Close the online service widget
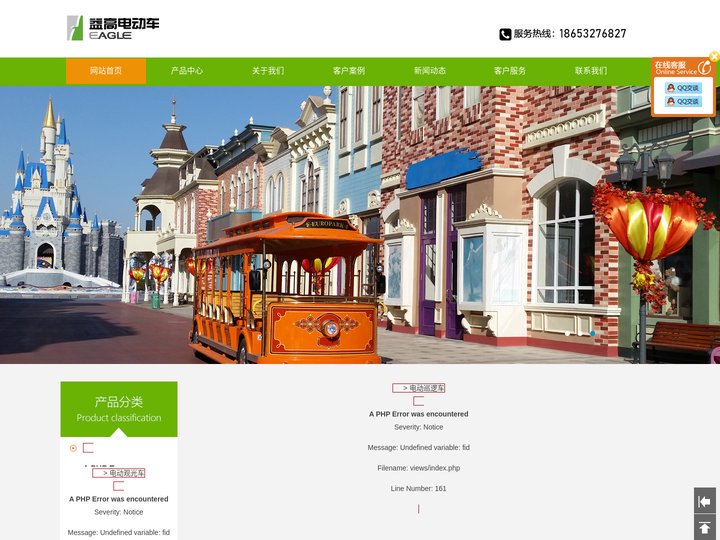Viewport: 720px width, 540px height. click(x=714, y=56)
